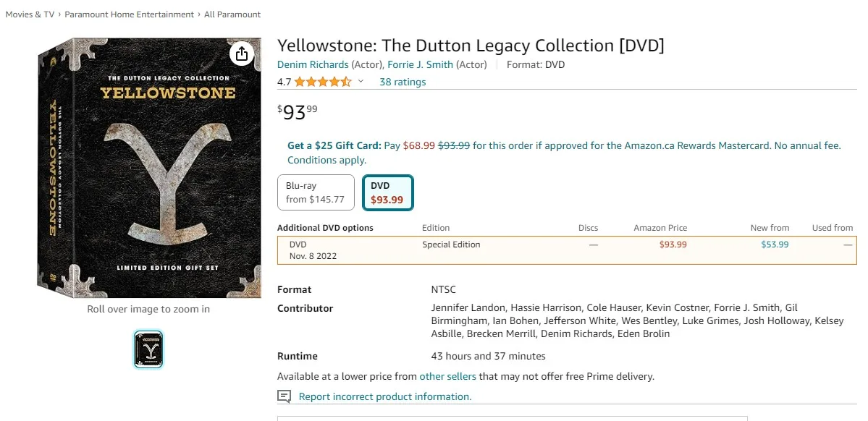Click the share icon on the product image
The image size is (868, 421).
pos(241,54)
